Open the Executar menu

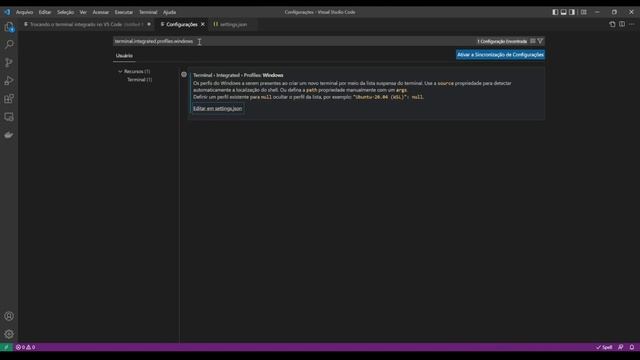[124, 12]
